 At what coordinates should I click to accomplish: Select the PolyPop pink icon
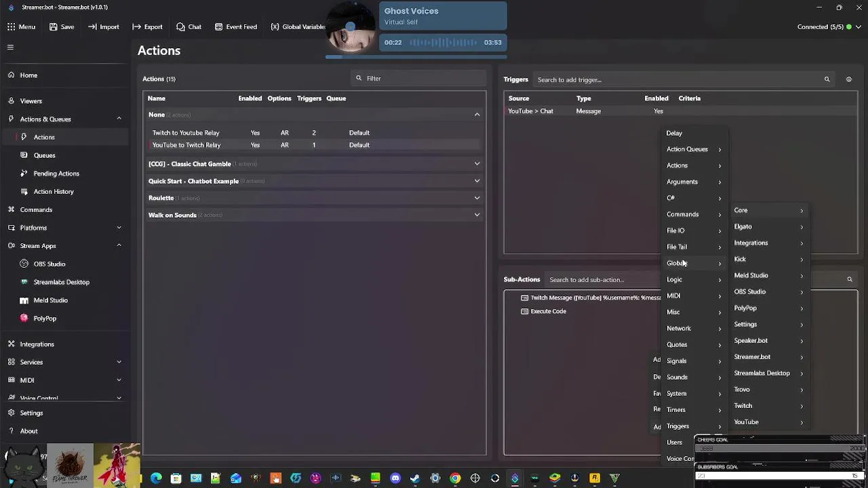(24, 319)
